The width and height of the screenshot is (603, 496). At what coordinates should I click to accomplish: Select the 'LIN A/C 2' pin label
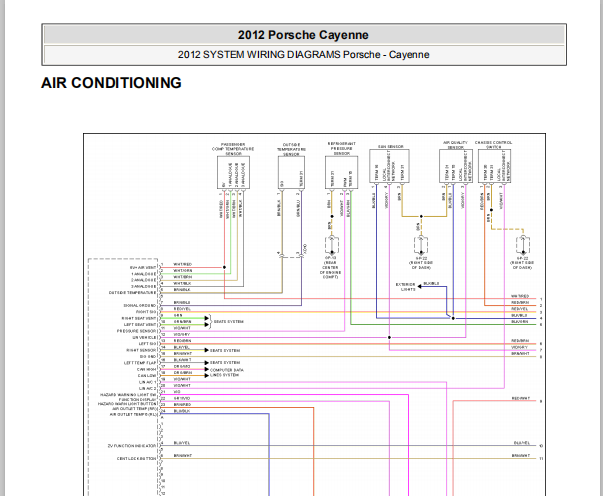(148, 388)
